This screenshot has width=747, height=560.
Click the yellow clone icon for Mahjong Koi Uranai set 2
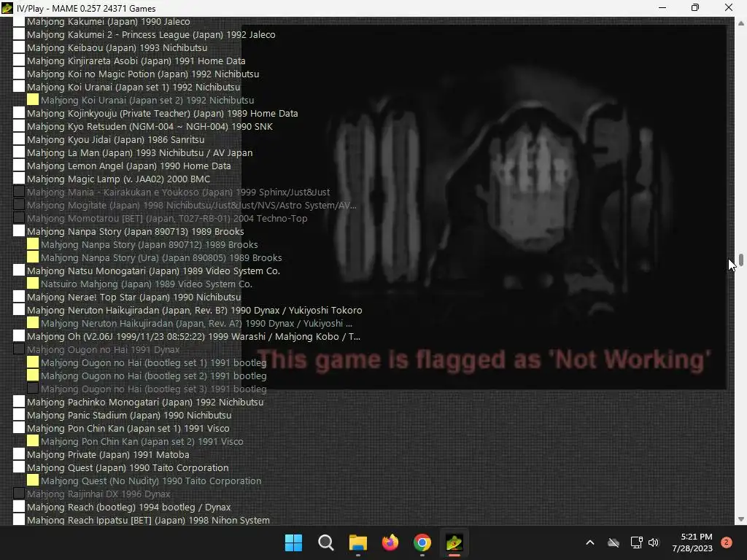tap(33, 99)
